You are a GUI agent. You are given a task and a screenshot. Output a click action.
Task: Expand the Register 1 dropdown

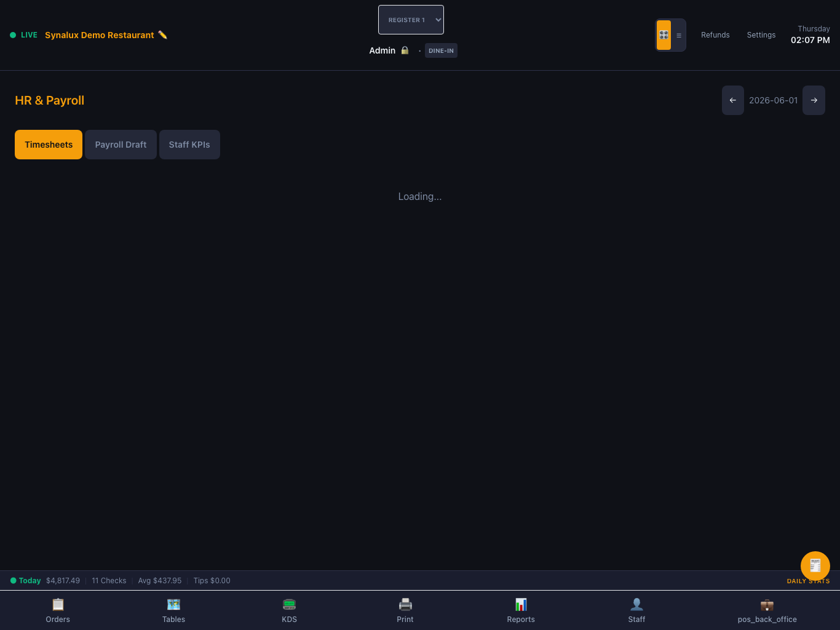point(411,20)
